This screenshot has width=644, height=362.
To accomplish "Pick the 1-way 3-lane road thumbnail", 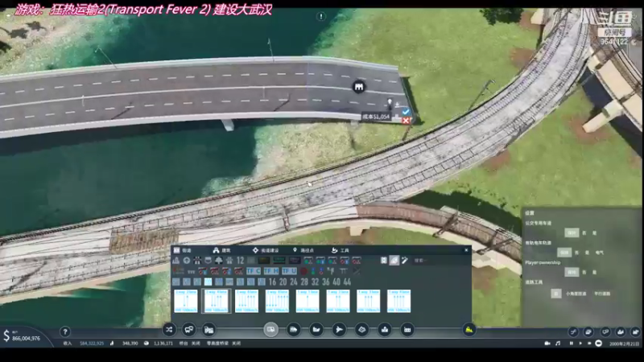I will [x=369, y=301].
